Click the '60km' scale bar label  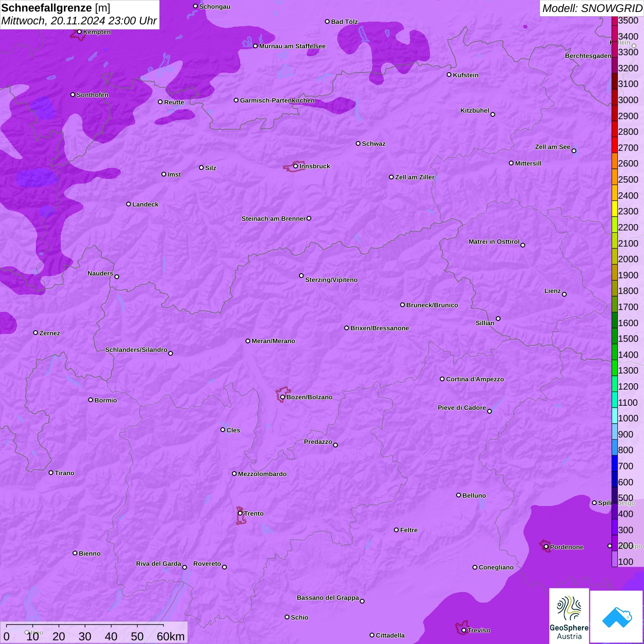pyautogui.click(x=171, y=636)
